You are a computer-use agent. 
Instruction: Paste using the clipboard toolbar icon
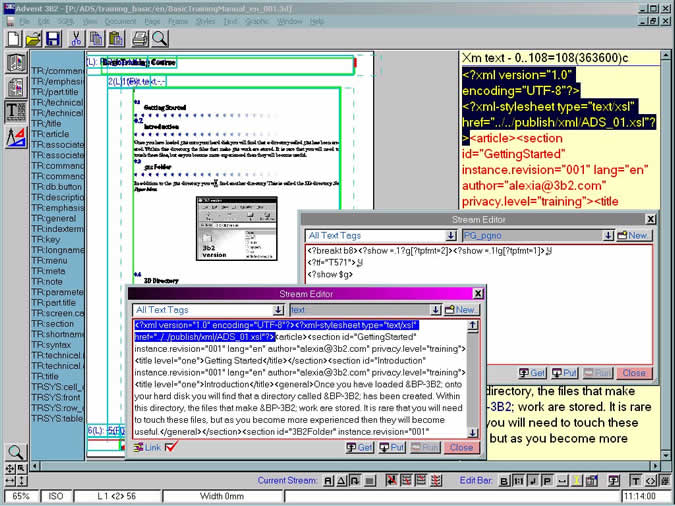[116, 39]
